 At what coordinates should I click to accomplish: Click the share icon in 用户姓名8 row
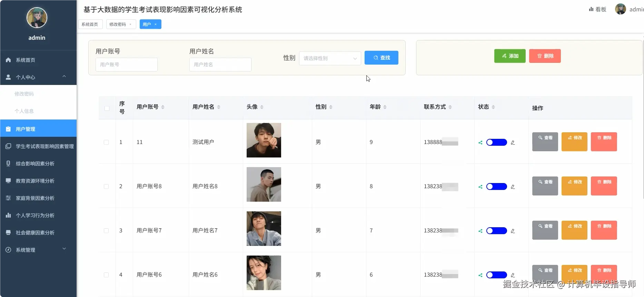[480, 186]
